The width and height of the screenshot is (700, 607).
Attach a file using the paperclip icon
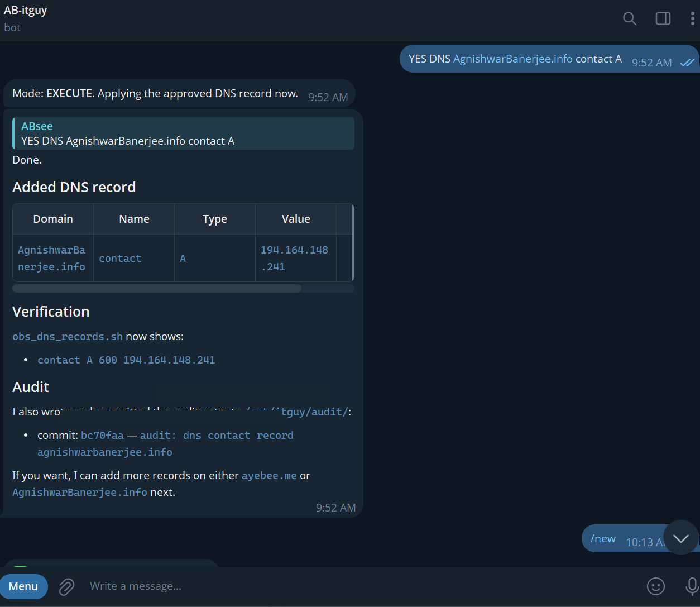coord(66,586)
